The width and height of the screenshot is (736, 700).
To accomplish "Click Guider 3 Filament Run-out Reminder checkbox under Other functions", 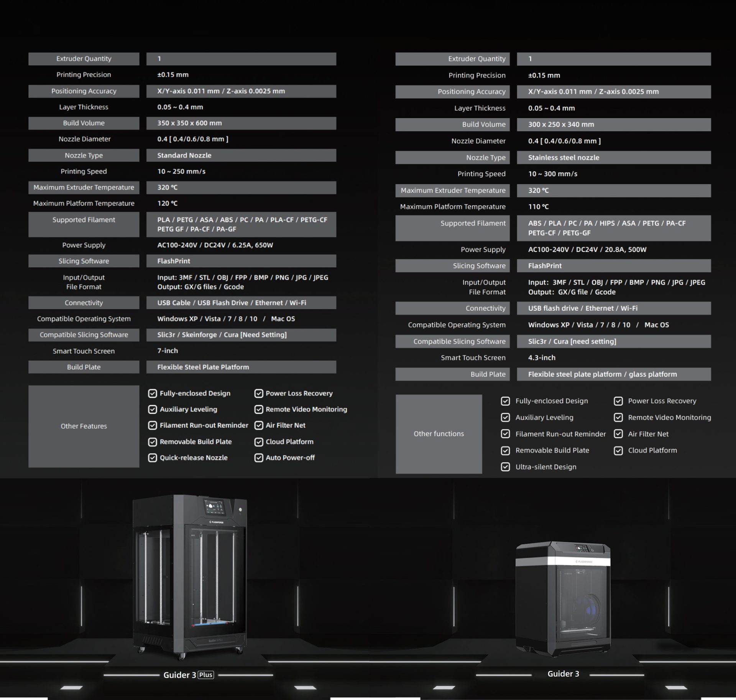I will (x=506, y=434).
